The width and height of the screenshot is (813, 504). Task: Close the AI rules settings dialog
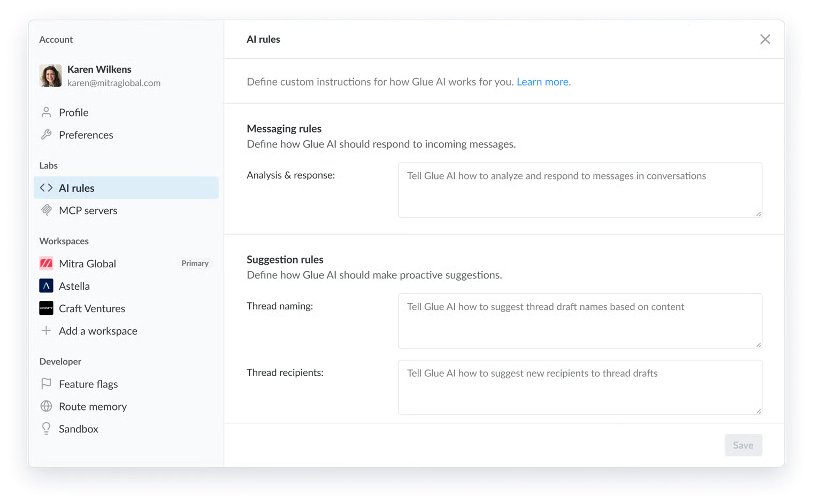[x=765, y=40]
